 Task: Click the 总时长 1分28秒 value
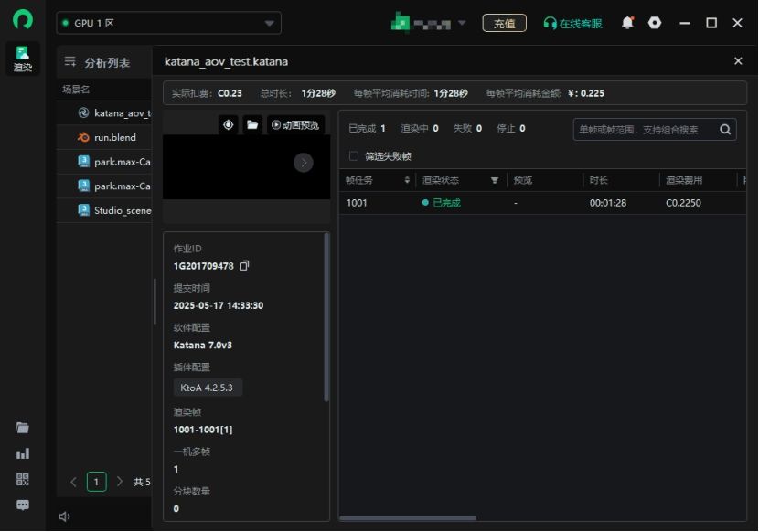tap(318, 93)
